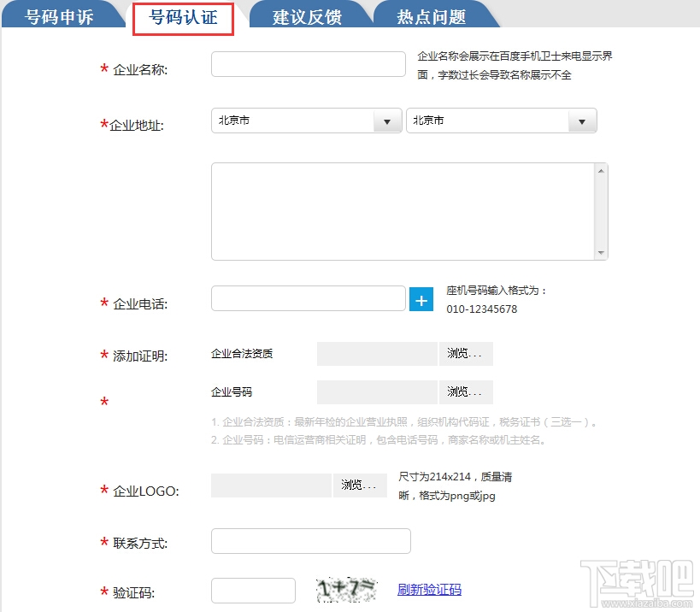Open the 建议反馈 tab
The width and height of the screenshot is (700, 612).
(309, 15)
